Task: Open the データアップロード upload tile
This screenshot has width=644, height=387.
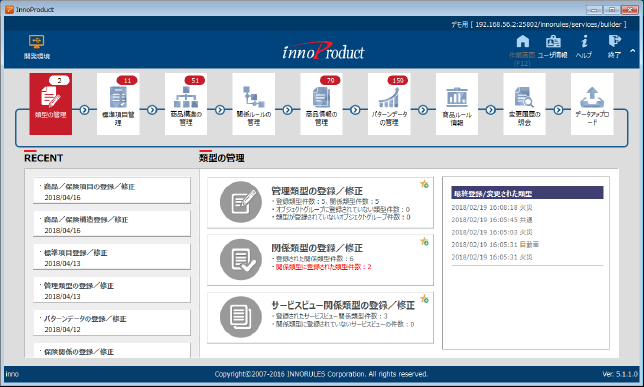Action: pyautogui.click(x=592, y=104)
